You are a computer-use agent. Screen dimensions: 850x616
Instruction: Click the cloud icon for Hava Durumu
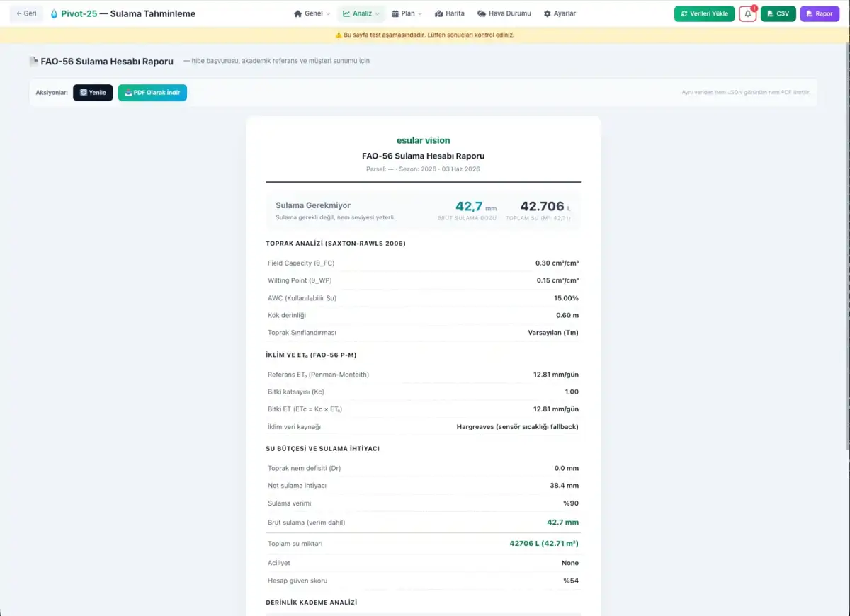tap(482, 13)
